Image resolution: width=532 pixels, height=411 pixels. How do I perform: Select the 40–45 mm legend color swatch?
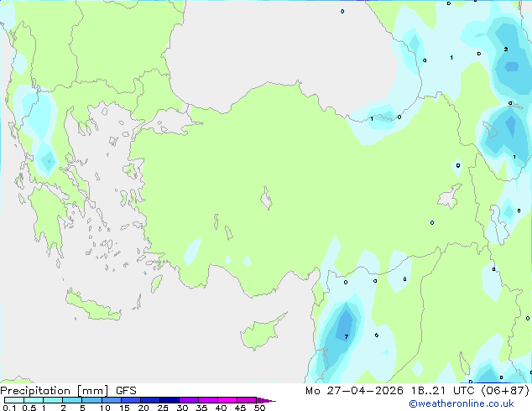tap(227, 400)
